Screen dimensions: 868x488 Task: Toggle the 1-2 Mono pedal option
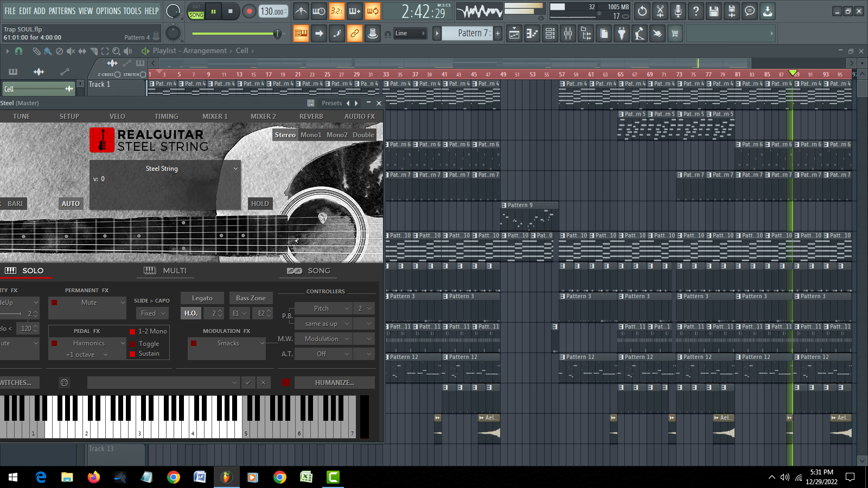coord(132,331)
